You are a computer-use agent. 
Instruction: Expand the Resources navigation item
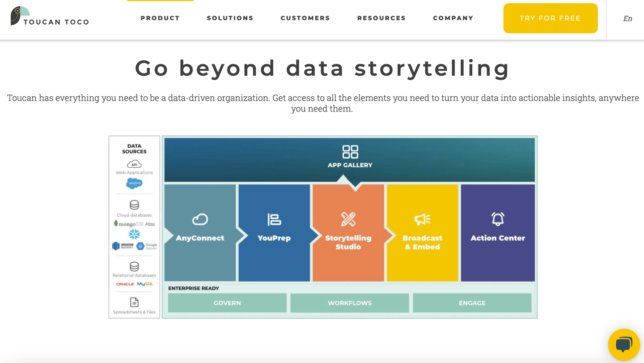(381, 18)
